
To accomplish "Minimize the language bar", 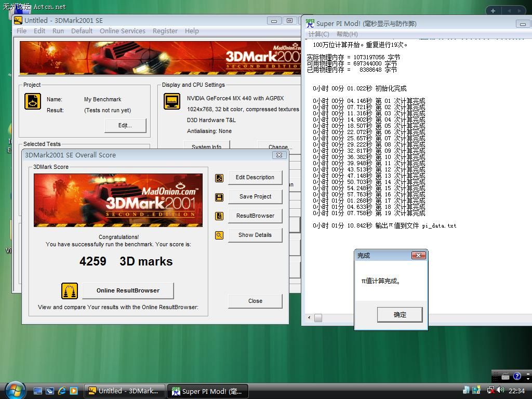I will click(528, 373).
